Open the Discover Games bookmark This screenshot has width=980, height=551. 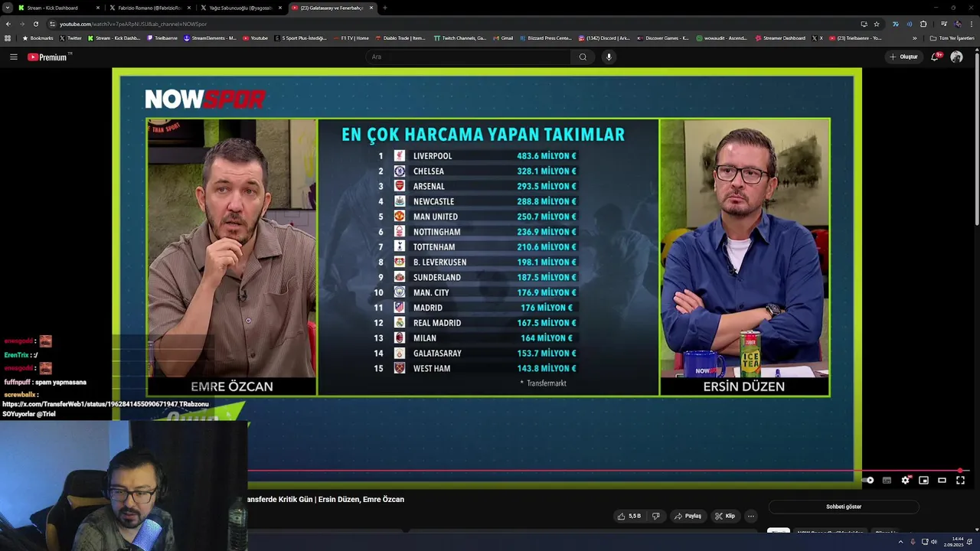(663, 37)
